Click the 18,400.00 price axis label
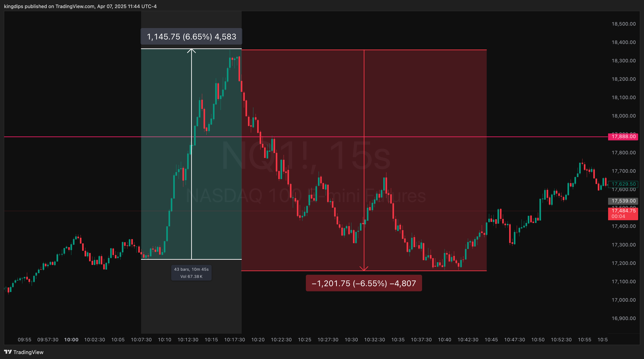Image resolution: width=644 pixels, height=359 pixels. pyautogui.click(x=624, y=42)
